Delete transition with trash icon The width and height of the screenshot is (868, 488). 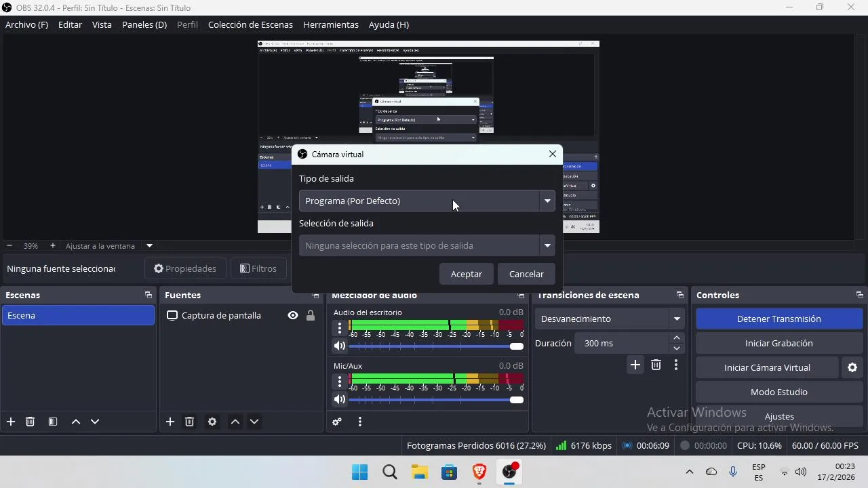656,365
